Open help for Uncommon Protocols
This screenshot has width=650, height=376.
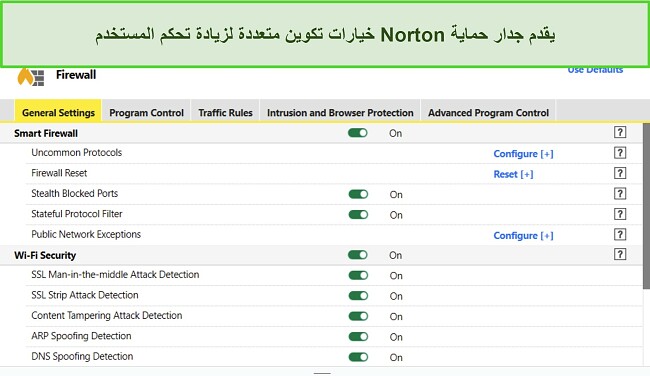click(x=620, y=153)
